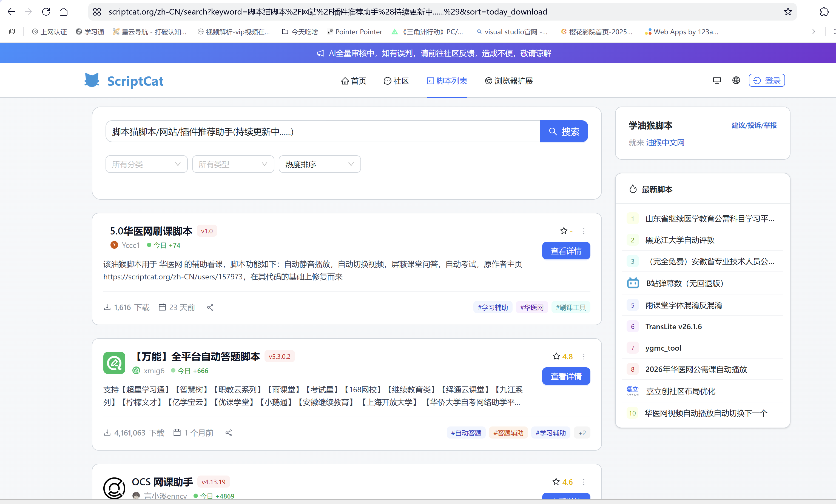Click the 登录 login button

click(x=767, y=80)
